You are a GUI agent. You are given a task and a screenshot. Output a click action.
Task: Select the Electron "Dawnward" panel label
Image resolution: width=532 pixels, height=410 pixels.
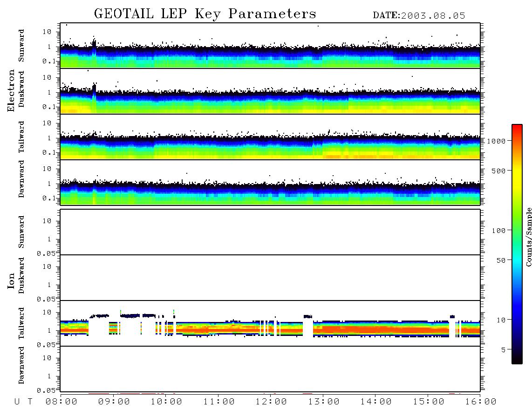[21, 179]
